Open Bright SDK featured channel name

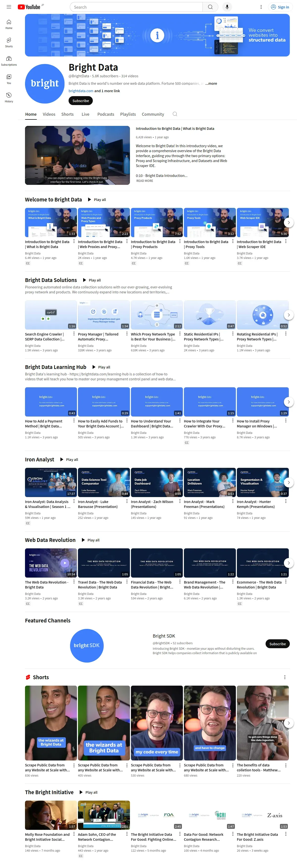164,636
